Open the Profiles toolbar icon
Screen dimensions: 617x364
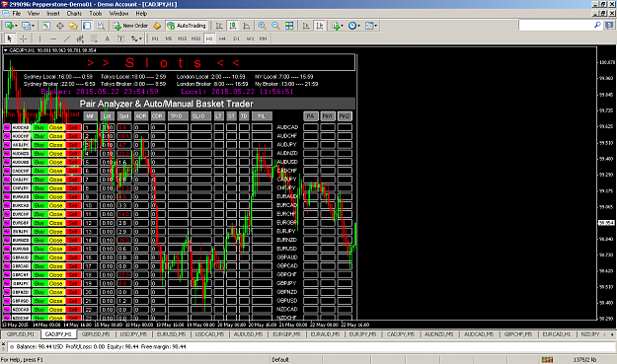tap(26, 26)
